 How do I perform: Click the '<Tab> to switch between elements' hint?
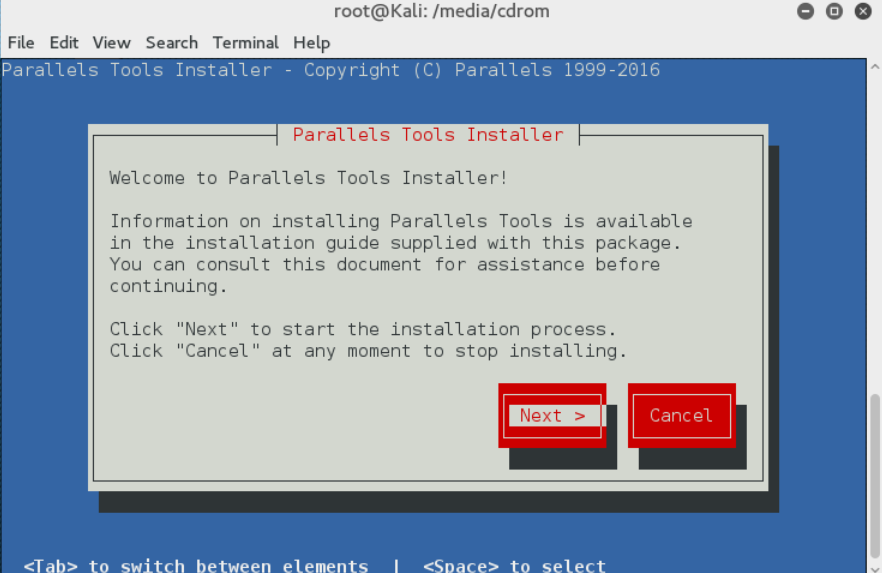196,565
